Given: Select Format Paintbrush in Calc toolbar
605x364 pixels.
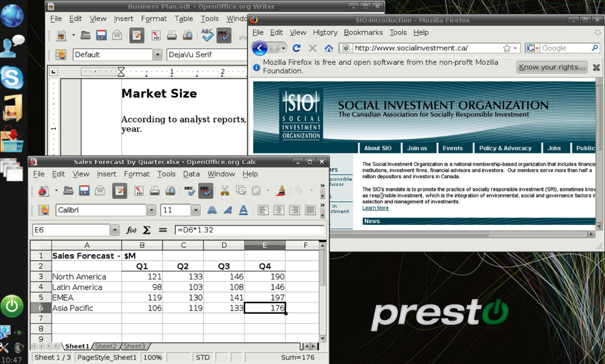Looking at the screenshot, I should pyautogui.click(x=281, y=191).
